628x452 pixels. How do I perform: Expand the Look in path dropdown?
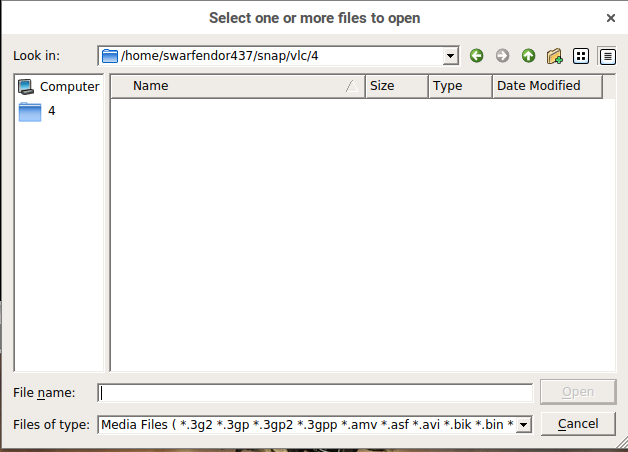450,56
